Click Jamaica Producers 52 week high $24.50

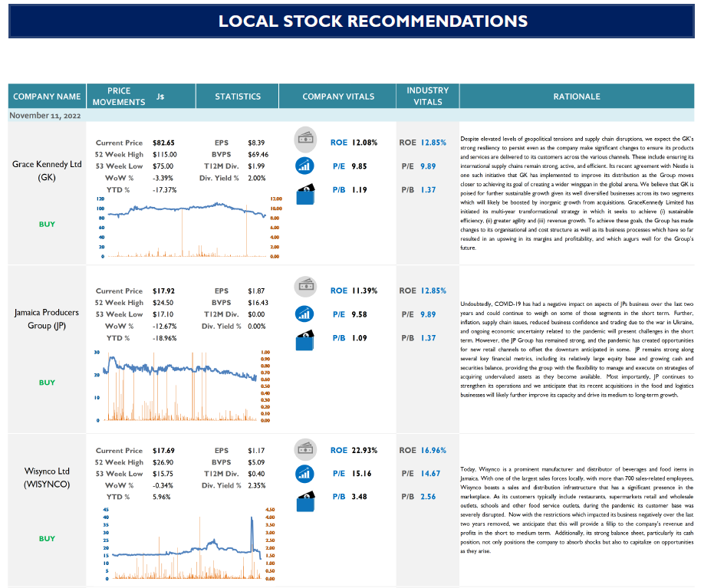coord(163,303)
